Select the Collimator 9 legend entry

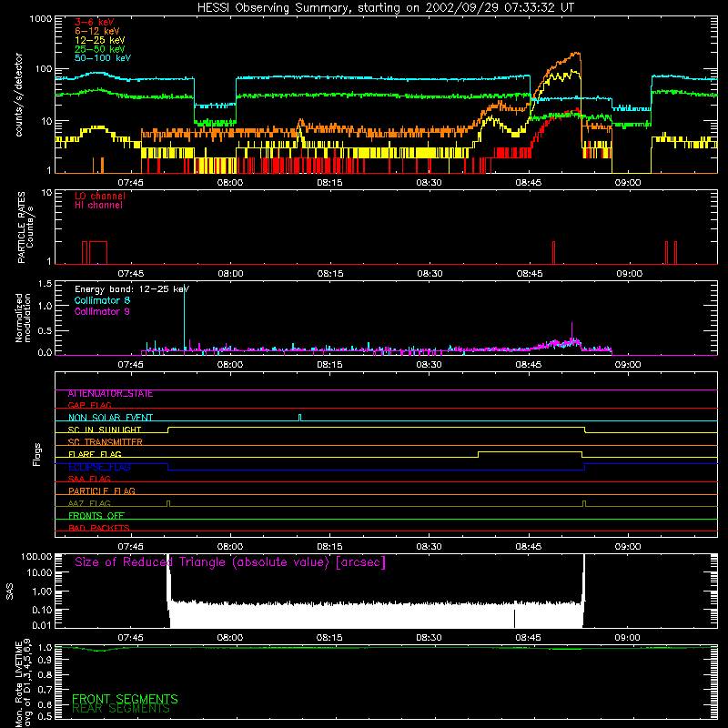pos(102,311)
